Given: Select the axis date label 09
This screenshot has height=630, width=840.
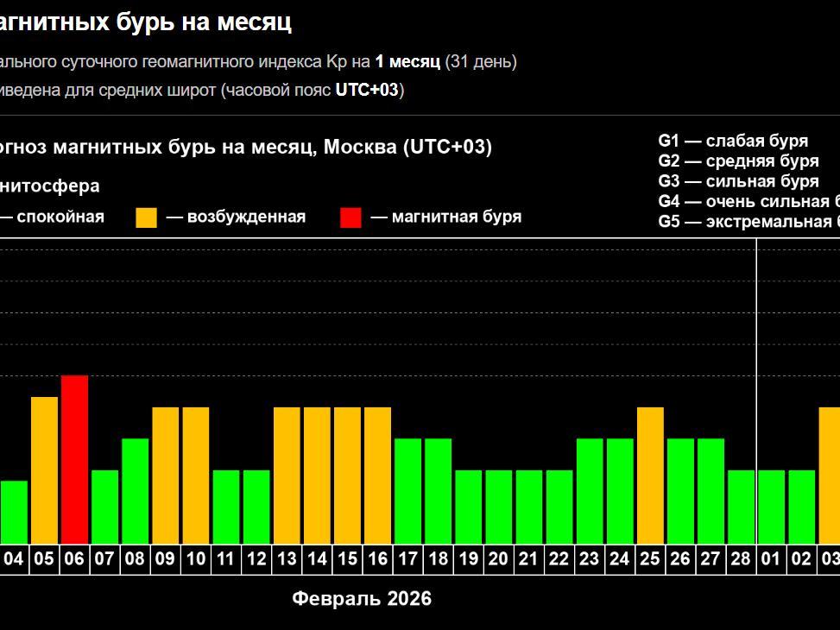Looking at the screenshot, I should 165,559.
